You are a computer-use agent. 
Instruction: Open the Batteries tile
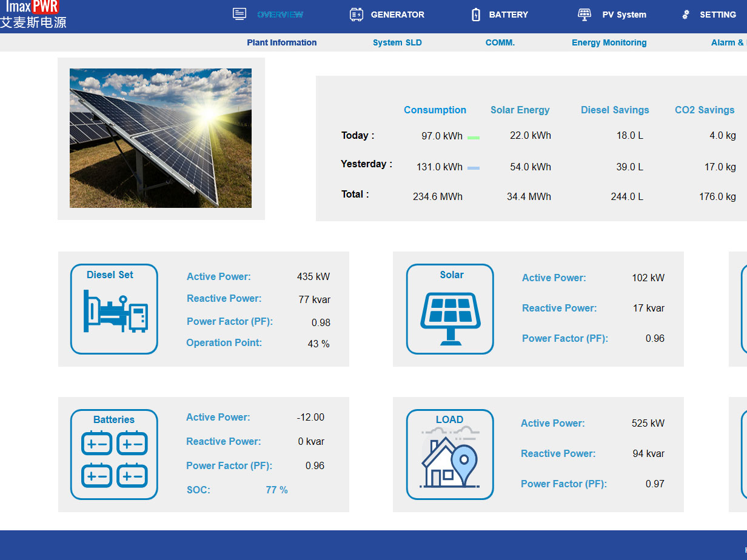[114, 455]
